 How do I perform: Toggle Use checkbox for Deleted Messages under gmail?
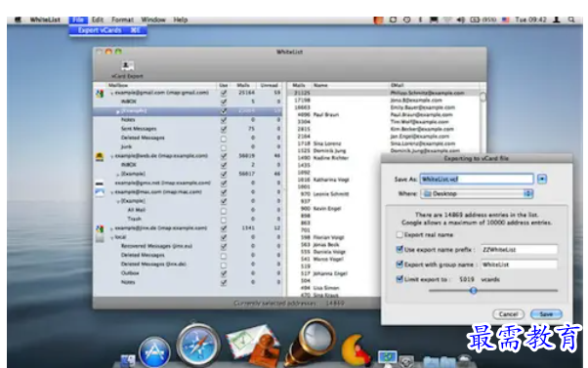tap(224, 139)
